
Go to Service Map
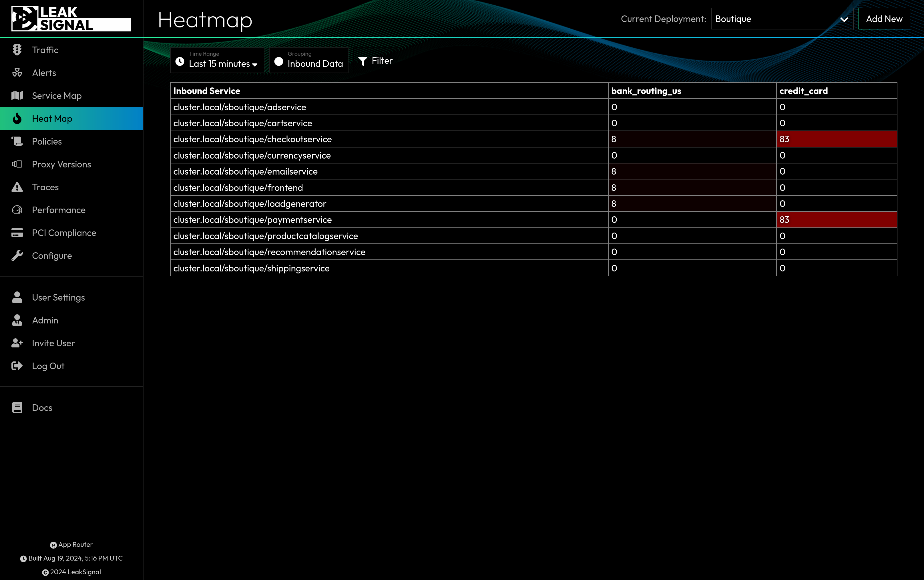tap(71, 95)
